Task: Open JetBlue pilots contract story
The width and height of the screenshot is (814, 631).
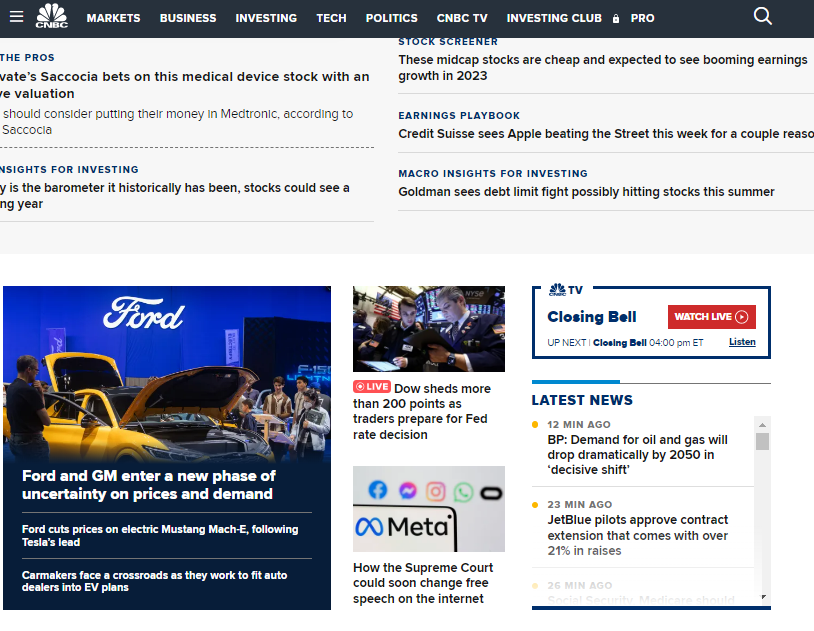Action: click(637, 535)
